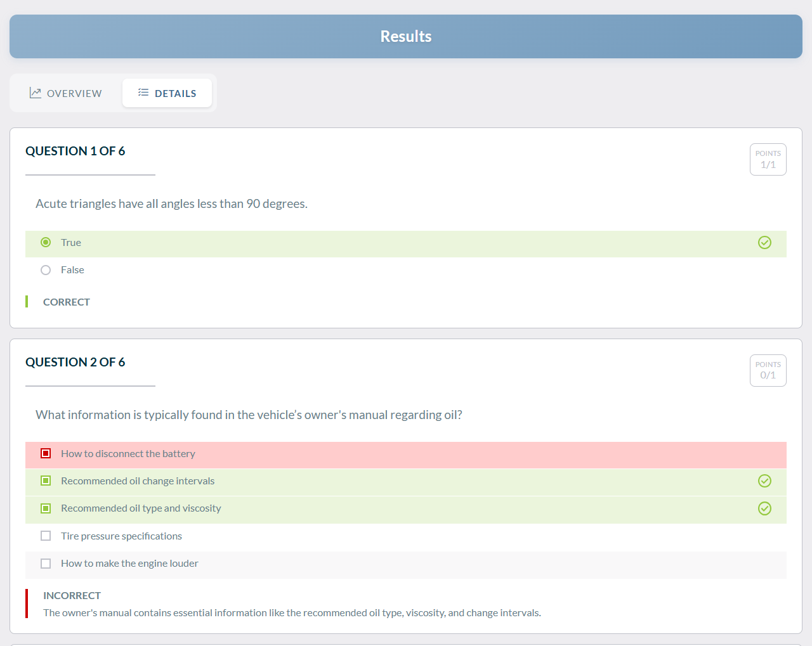Click the Results header banner

pyautogui.click(x=406, y=37)
